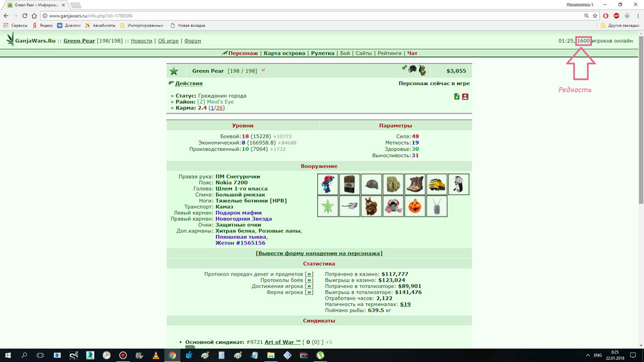Open Чат in the navigation bar

click(x=412, y=53)
